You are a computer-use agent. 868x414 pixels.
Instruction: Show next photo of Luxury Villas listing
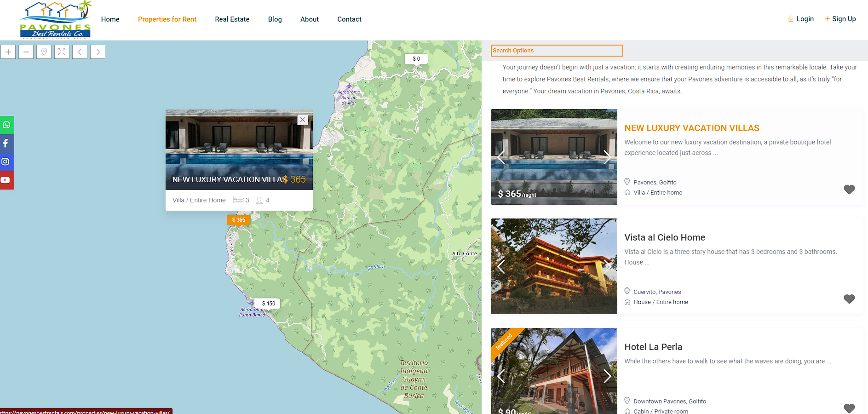click(x=607, y=157)
